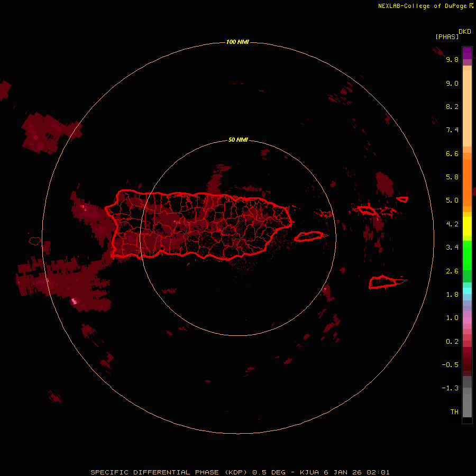476x476 pixels.
Task: Select the 9.0 value on the color scale
Action: 452,83
